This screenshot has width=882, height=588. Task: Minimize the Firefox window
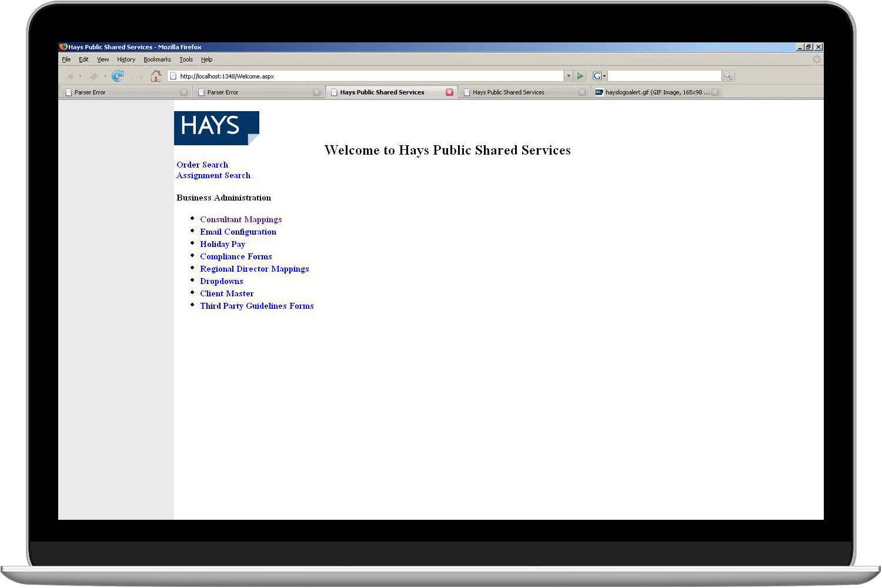[800, 47]
